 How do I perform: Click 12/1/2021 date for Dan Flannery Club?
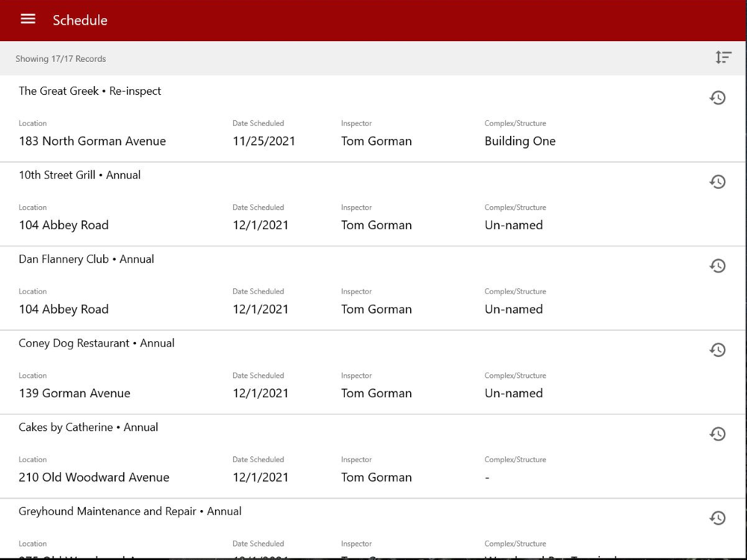tap(261, 309)
